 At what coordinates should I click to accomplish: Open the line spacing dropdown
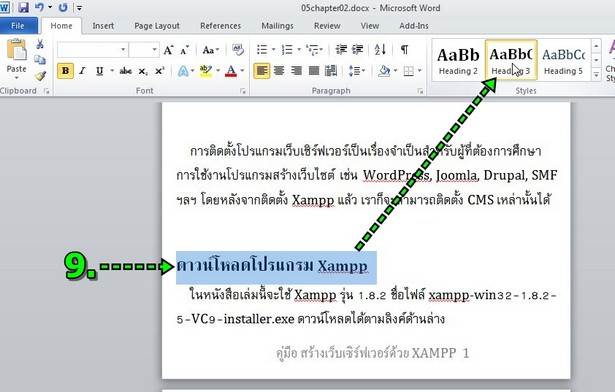(x=357, y=71)
